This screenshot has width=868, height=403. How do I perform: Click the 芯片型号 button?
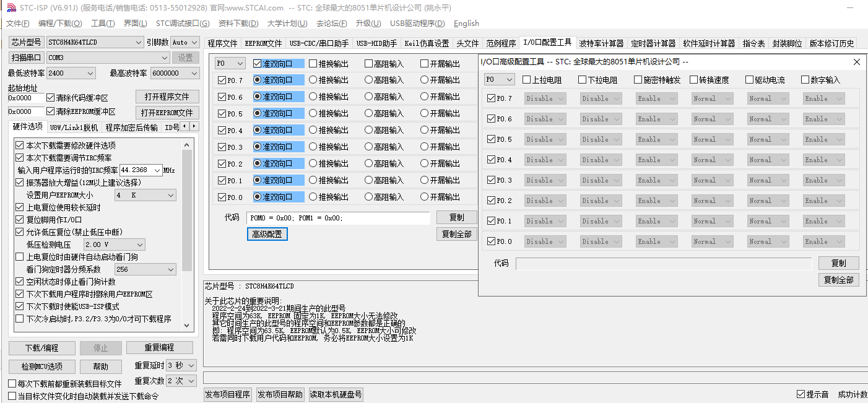click(26, 42)
